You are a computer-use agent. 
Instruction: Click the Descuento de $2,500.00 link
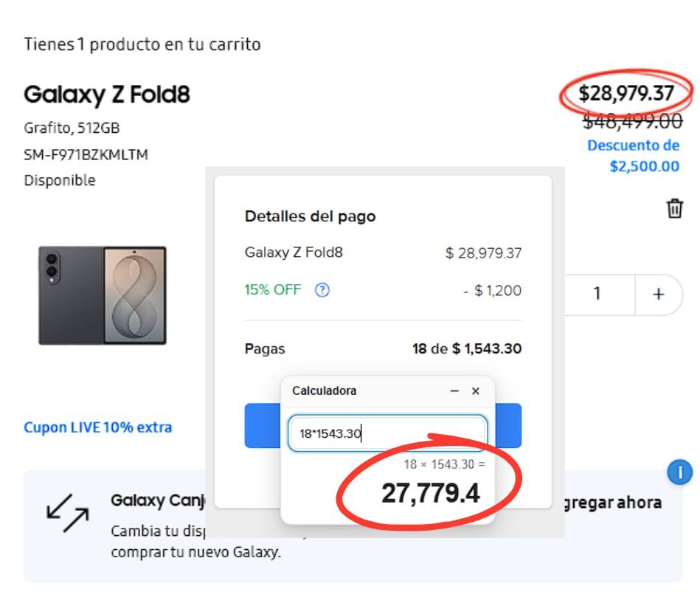pyautogui.click(x=633, y=156)
